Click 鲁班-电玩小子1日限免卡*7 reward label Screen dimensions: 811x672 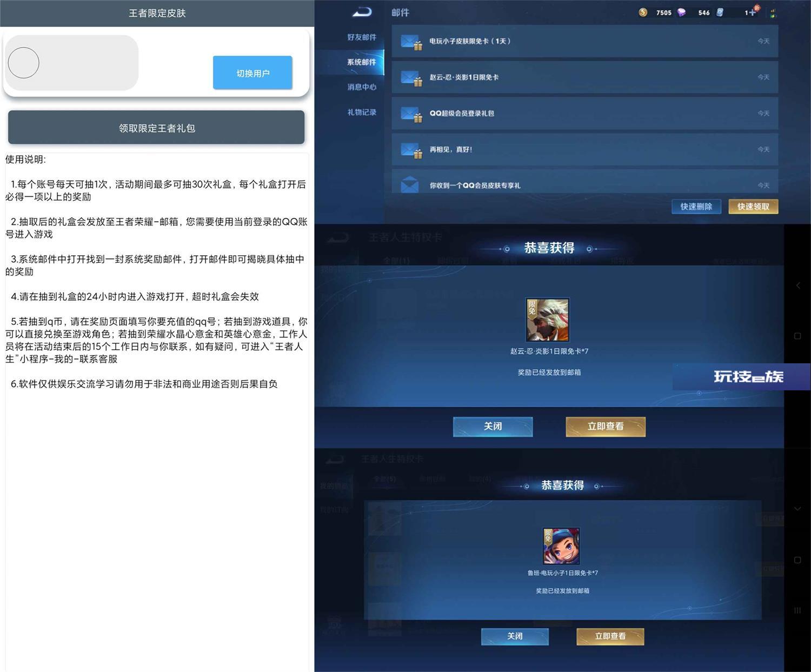tap(563, 573)
